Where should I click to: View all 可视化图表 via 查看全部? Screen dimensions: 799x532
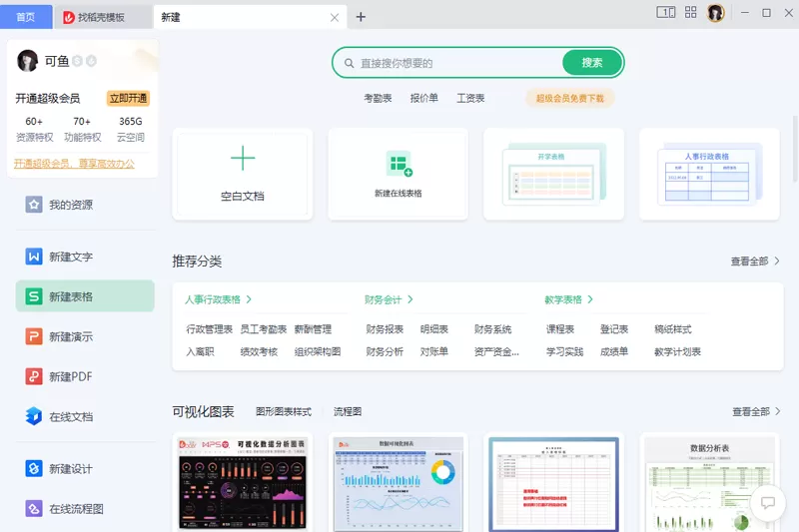click(756, 411)
